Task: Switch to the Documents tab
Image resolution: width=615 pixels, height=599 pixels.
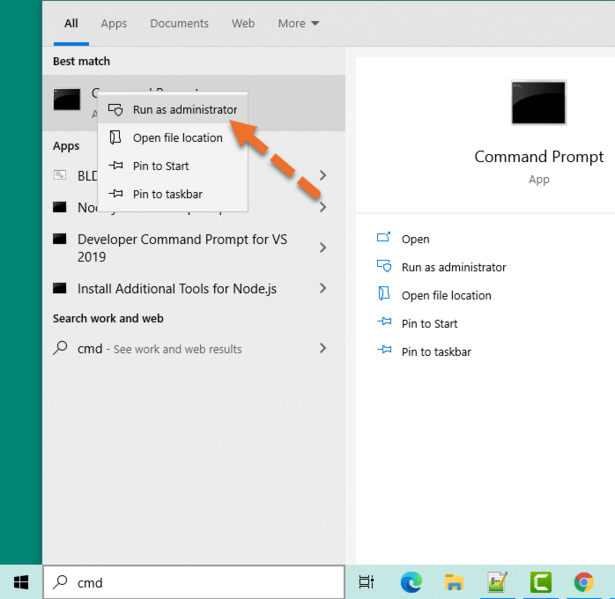Action: tap(179, 24)
